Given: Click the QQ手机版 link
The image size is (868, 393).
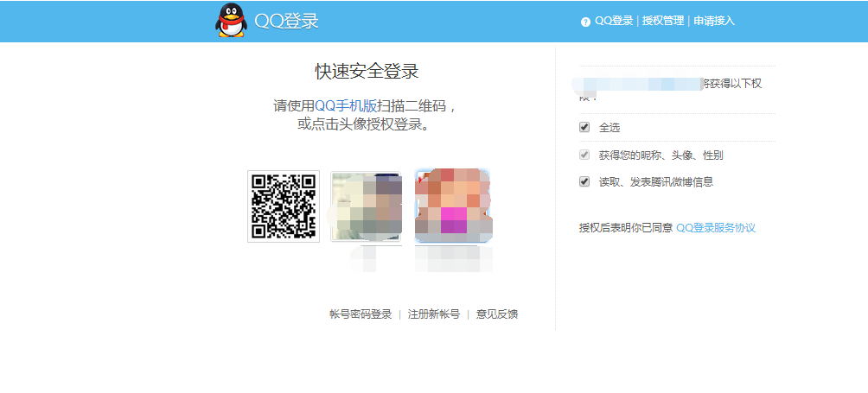Looking at the screenshot, I should click(x=346, y=105).
